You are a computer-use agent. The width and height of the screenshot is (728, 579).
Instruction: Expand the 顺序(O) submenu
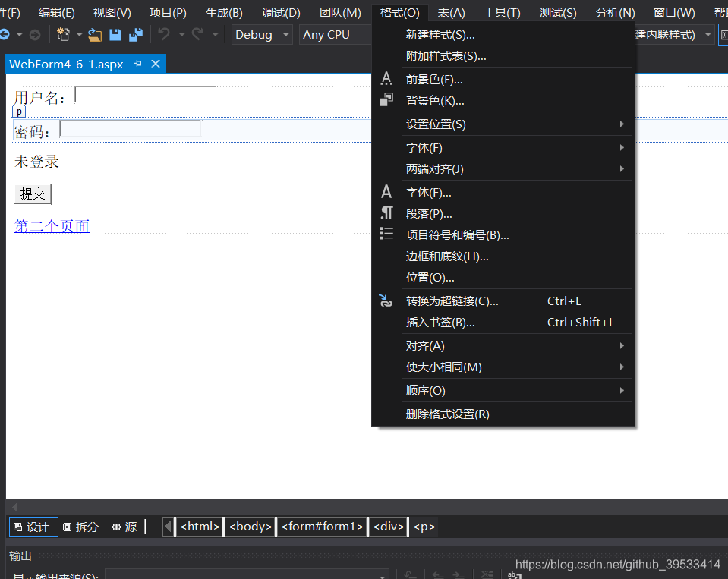click(x=504, y=391)
